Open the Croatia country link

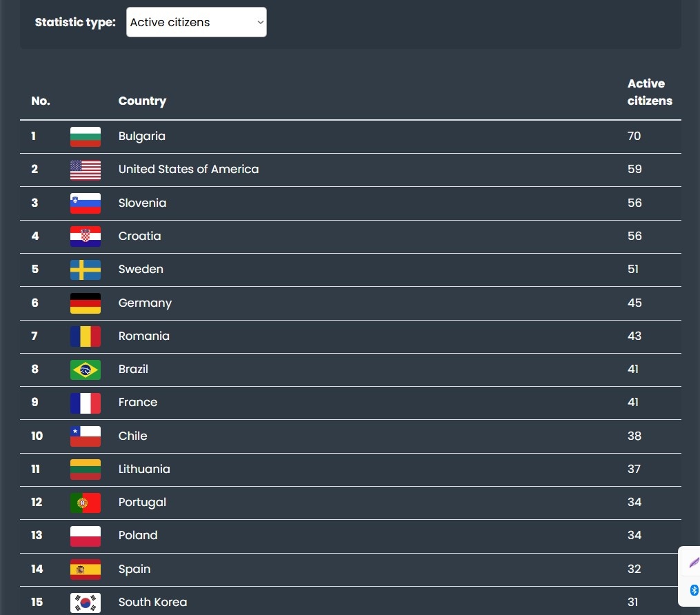(x=139, y=236)
